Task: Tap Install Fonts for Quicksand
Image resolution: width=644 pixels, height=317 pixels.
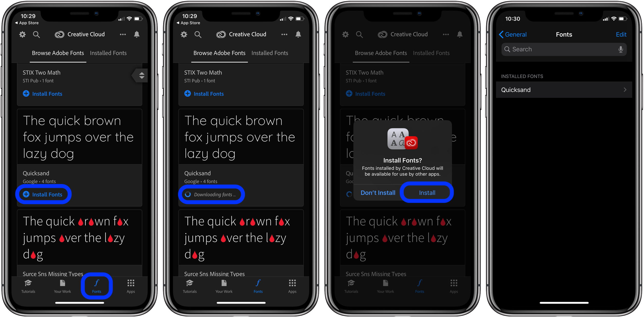Action: coord(44,194)
